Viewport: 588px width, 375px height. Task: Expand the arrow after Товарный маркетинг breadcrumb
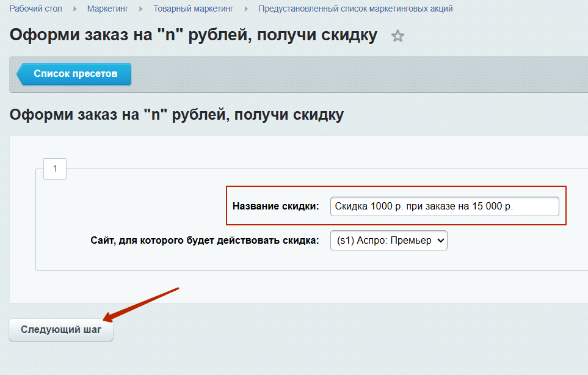point(246,9)
